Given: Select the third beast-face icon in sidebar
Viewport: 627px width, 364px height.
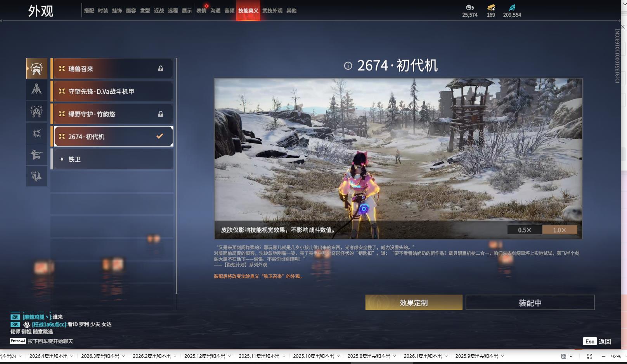Looking at the screenshot, I should [36, 112].
